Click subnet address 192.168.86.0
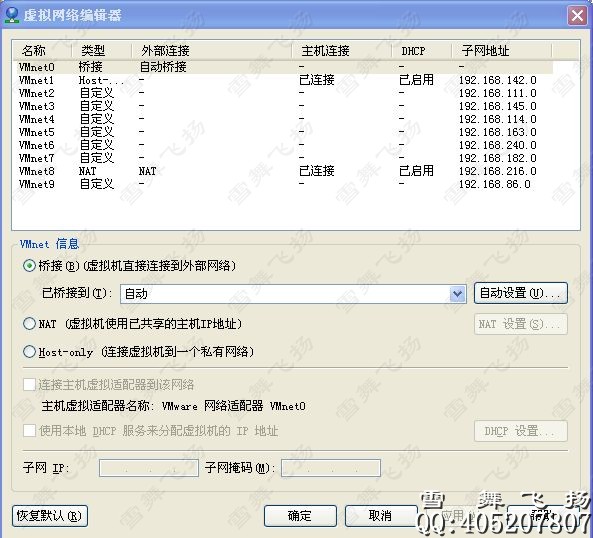This screenshot has width=593, height=538. pyautogui.click(x=495, y=184)
